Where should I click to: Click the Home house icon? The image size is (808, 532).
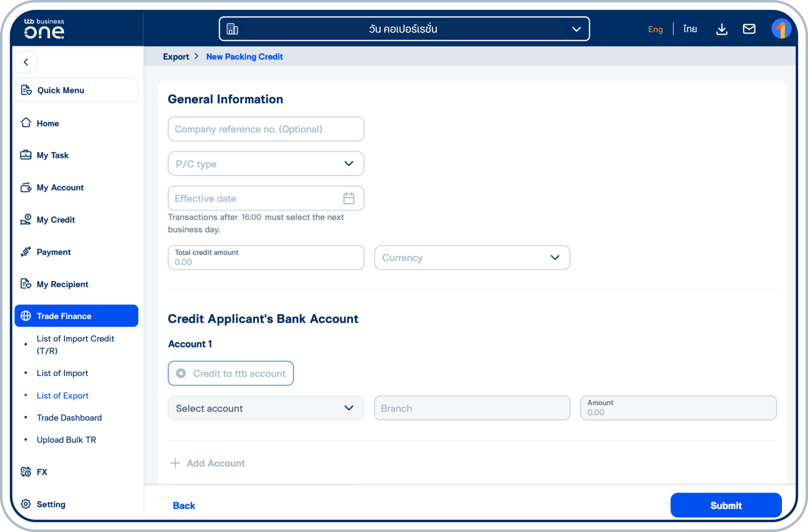(x=26, y=123)
